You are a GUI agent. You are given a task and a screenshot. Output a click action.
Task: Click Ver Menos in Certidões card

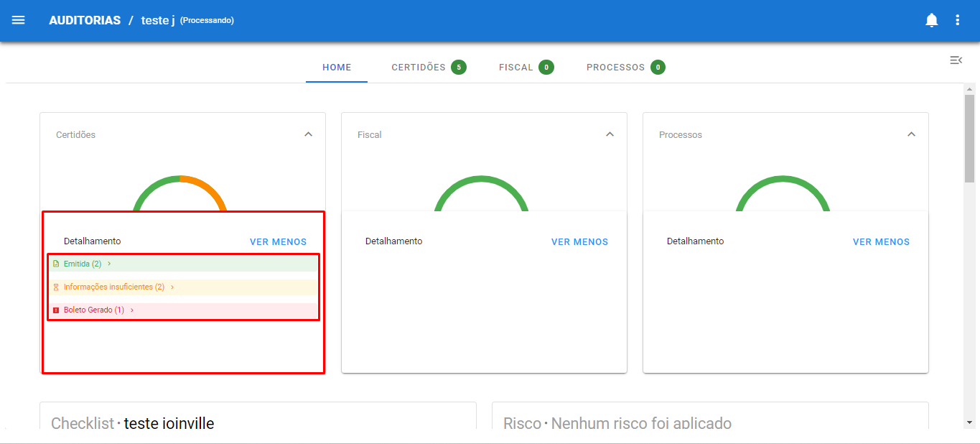coord(278,242)
